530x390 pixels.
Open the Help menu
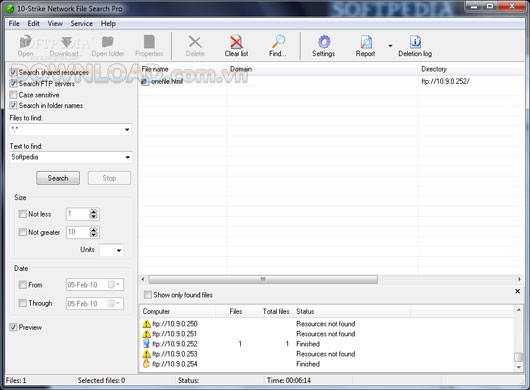point(108,23)
